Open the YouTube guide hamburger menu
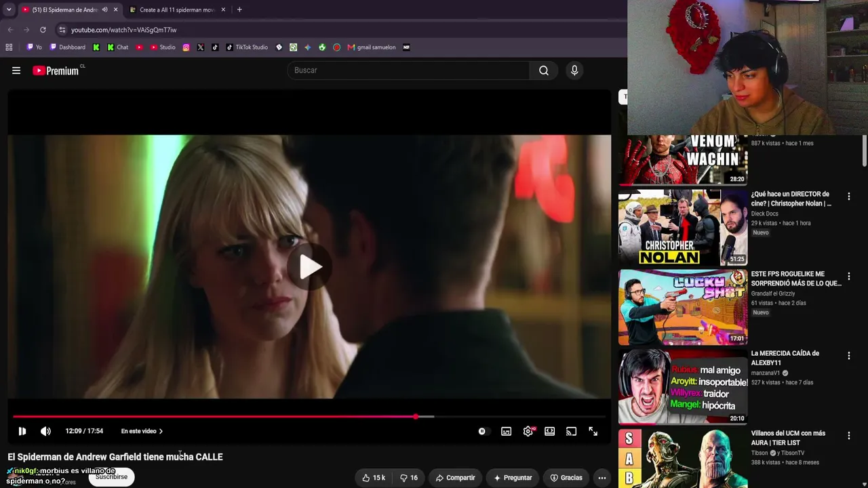 click(16, 70)
